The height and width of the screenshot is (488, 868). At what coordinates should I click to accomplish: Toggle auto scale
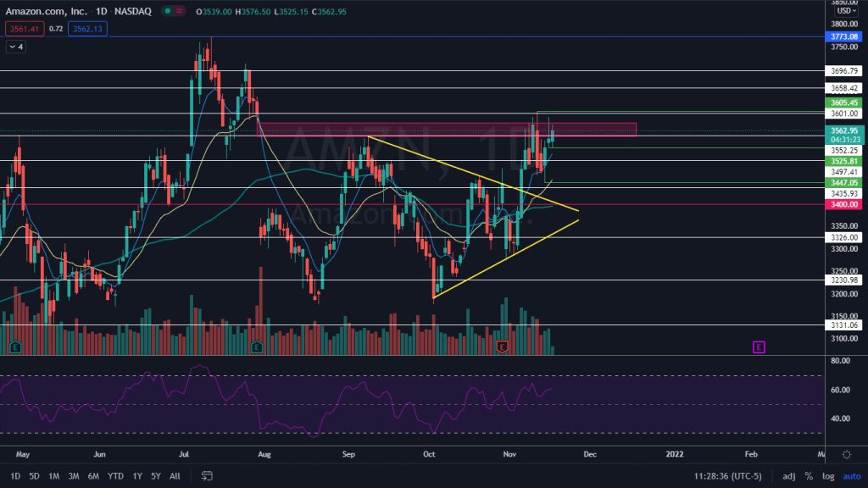click(850, 477)
